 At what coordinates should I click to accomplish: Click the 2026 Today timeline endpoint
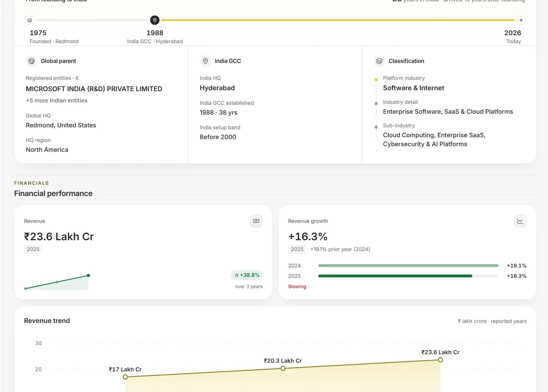coord(521,20)
